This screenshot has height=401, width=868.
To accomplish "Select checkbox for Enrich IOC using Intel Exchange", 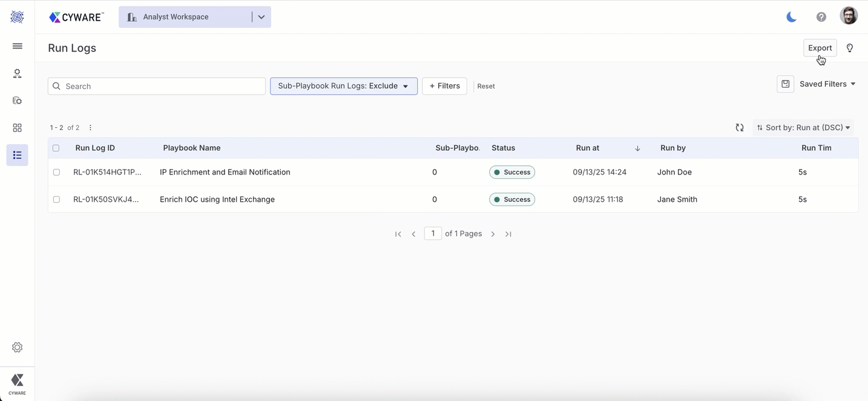I will click(56, 199).
